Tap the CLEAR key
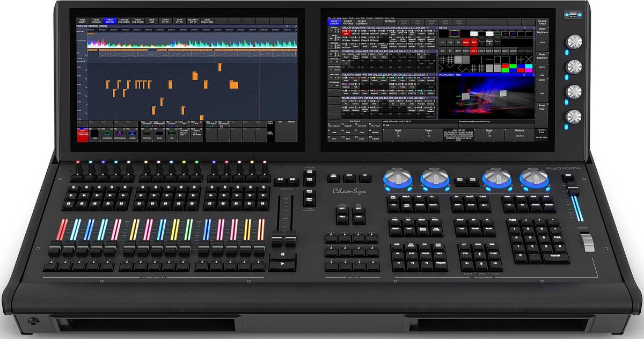Image resolution: width=644 pixels, height=339 pixels. click(x=483, y=198)
